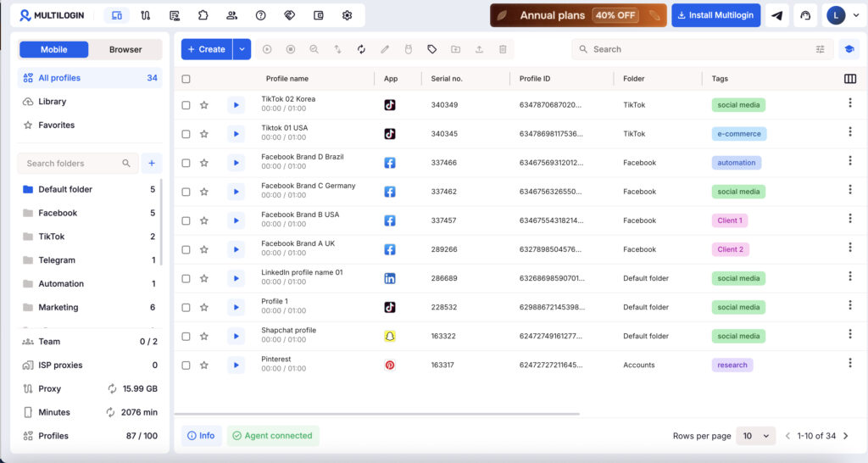Image resolution: width=868 pixels, height=463 pixels.
Task: Click the Telegram paper plane icon
Action: tap(777, 15)
